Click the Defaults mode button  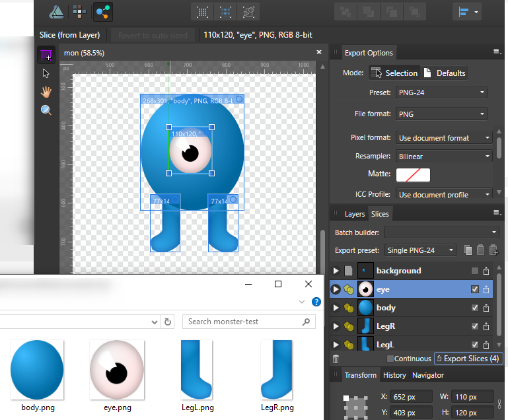click(x=445, y=73)
